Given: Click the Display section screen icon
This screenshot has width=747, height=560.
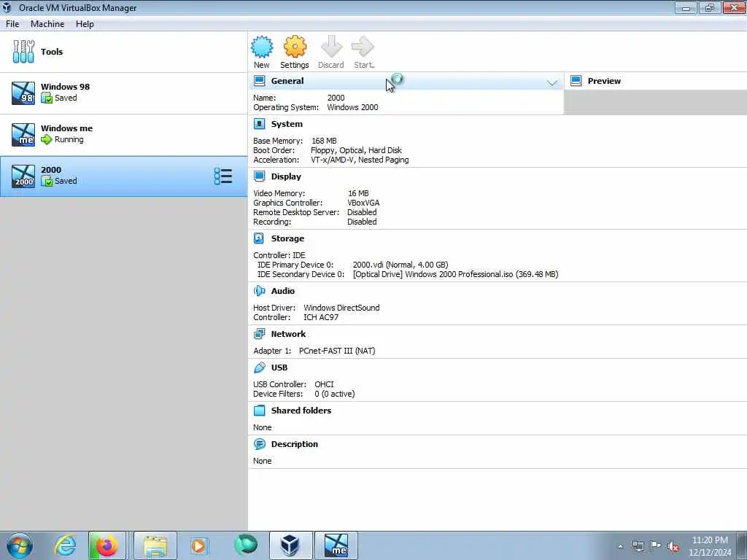Looking at the screenshot, I should (259, 176).
